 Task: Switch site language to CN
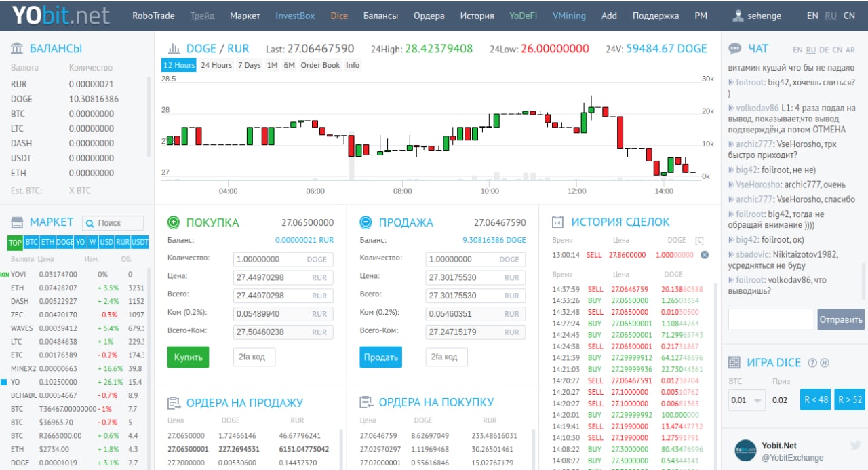click(x=849, y=16)
